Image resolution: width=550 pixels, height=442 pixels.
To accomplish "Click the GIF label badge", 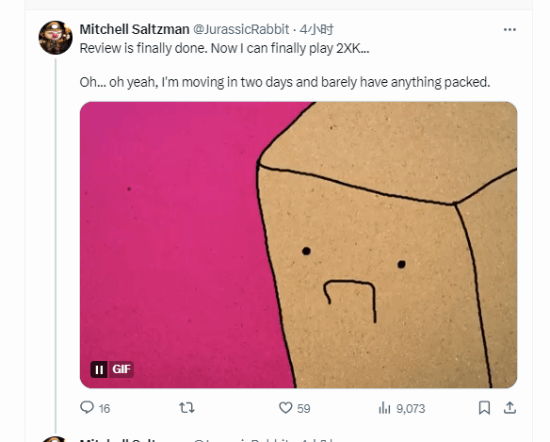I will pyautogui.click(x=121, y=369).
